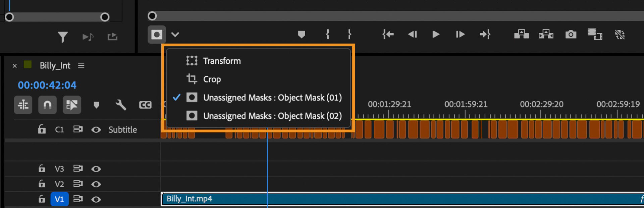644x208 pixels.
Task: Hide track V1 output
Action: point(96,200)
